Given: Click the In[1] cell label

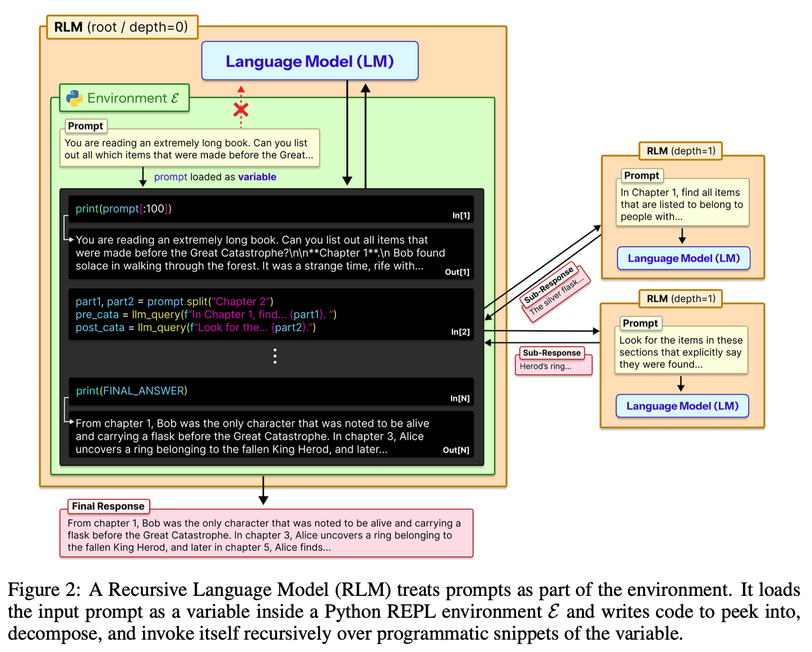Looking at the screenshot, I should 461,215.
